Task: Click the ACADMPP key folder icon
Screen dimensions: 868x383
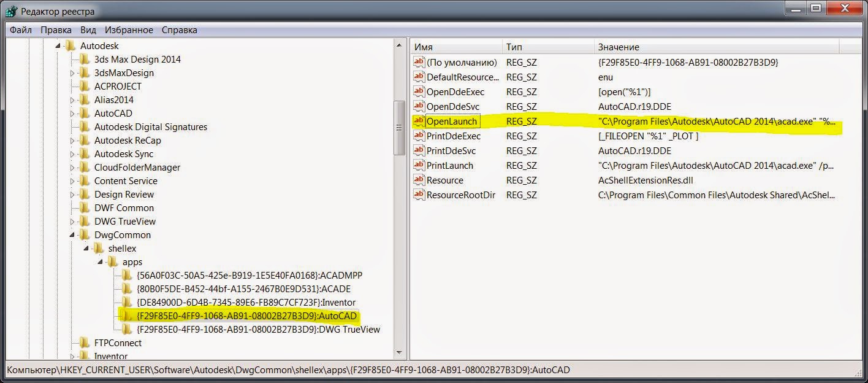Action: pyautogui.click(x=127, y=276)
